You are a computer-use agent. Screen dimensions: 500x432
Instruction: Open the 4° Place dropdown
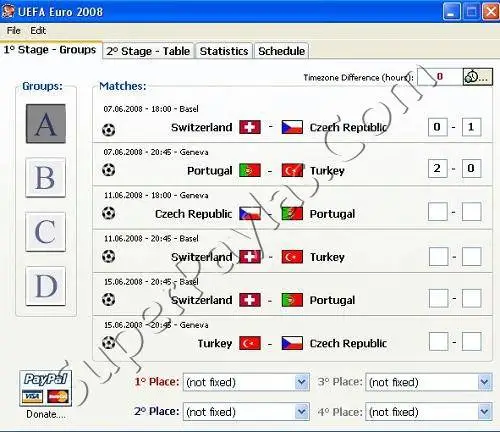pos(429,412)
